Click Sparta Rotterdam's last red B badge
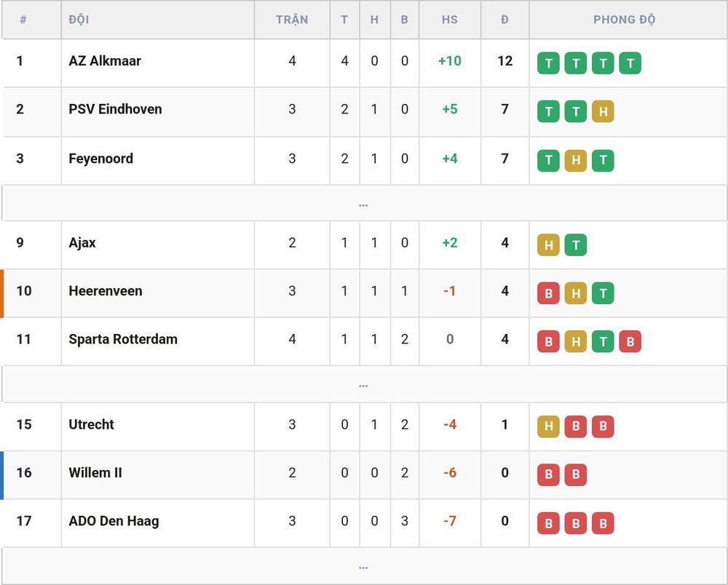Viewport: 728px width, 585px height. pyautogui.click(x=630, y=341)
